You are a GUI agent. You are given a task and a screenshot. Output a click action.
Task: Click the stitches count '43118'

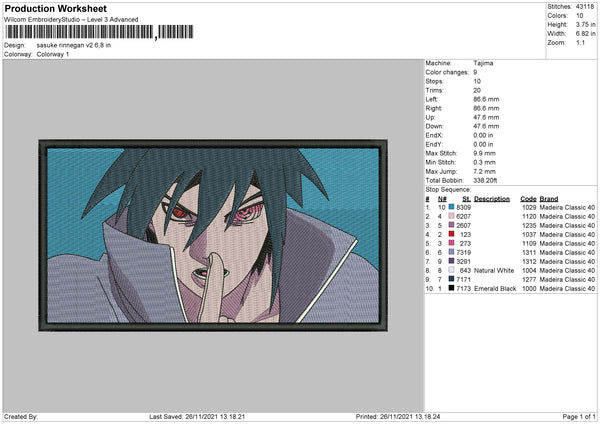coord(585,7)
